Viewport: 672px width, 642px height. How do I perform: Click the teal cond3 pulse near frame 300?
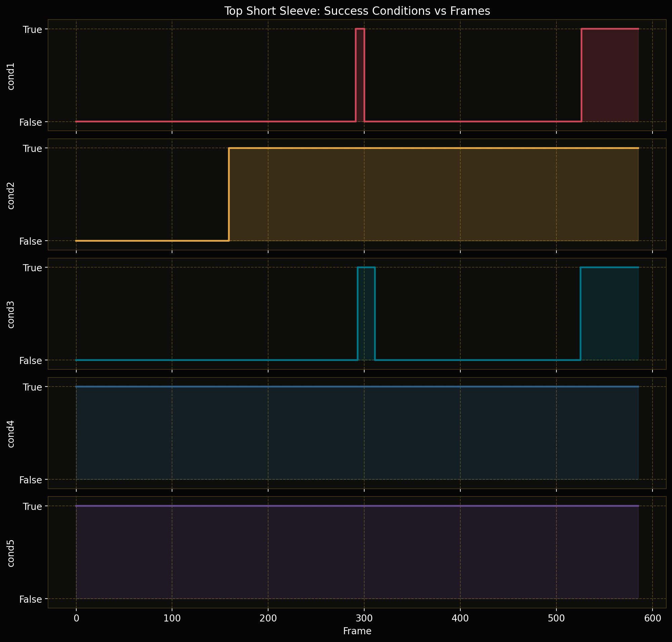click(366, 314)
